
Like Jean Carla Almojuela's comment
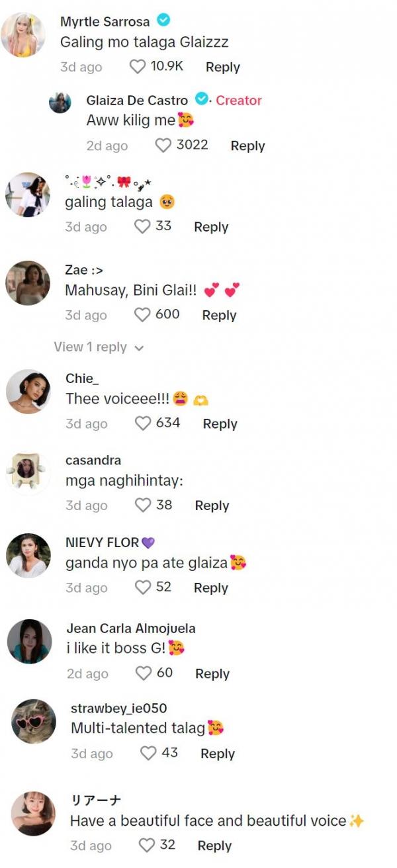pyautogui.click(x=143, y=673)
